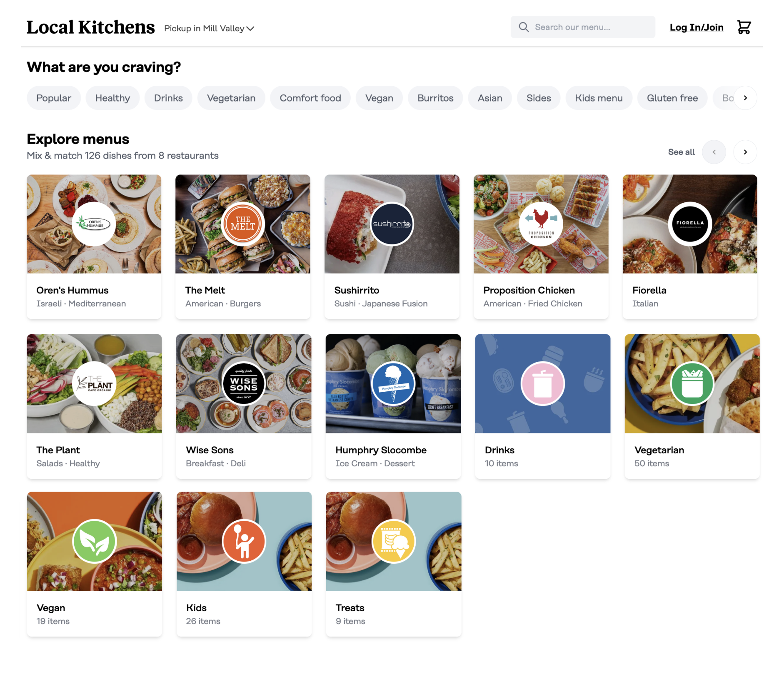Click the pink Drinks cup icon
Screen dimensions: 784x674
(542, 383)
